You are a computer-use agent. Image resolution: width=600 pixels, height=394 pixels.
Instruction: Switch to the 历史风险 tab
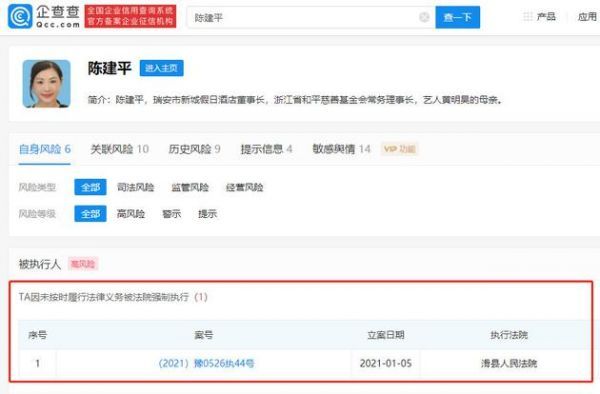194,149
